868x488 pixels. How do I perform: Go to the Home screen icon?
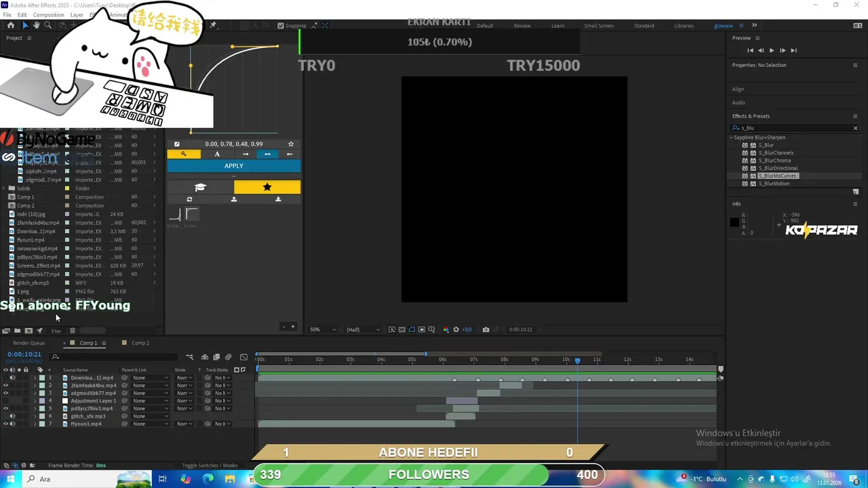(11, 25)
